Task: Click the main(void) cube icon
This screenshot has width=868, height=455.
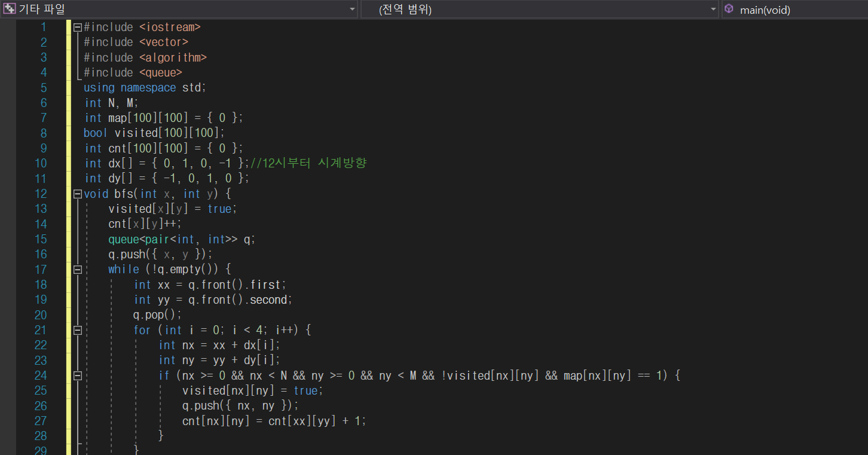Action: 729,9
